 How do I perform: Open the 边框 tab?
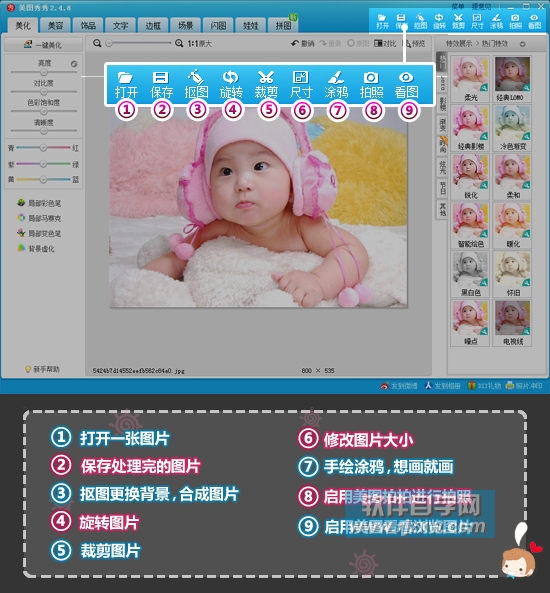153,25
